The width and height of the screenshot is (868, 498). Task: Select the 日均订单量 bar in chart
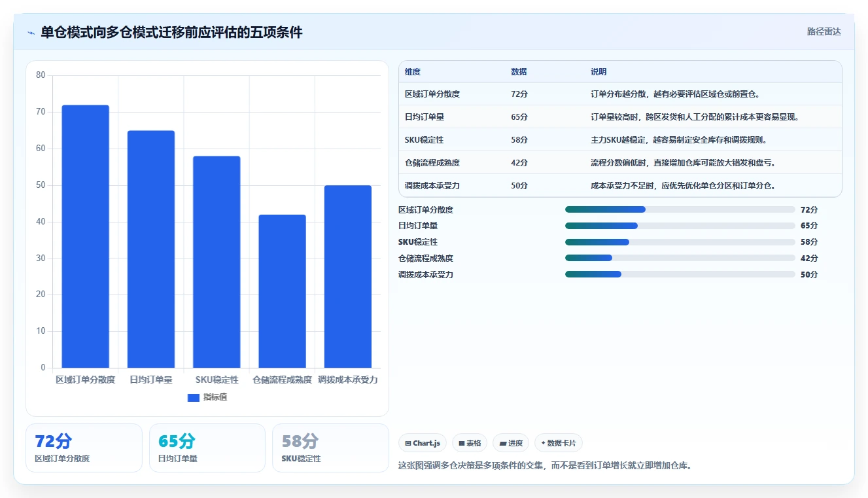click(151, 249)
